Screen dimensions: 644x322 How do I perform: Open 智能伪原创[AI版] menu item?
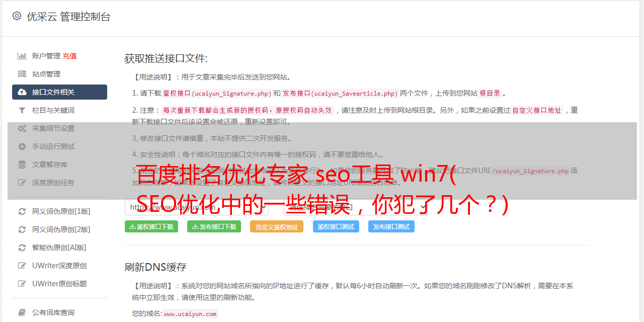click(x=59, y=248)
